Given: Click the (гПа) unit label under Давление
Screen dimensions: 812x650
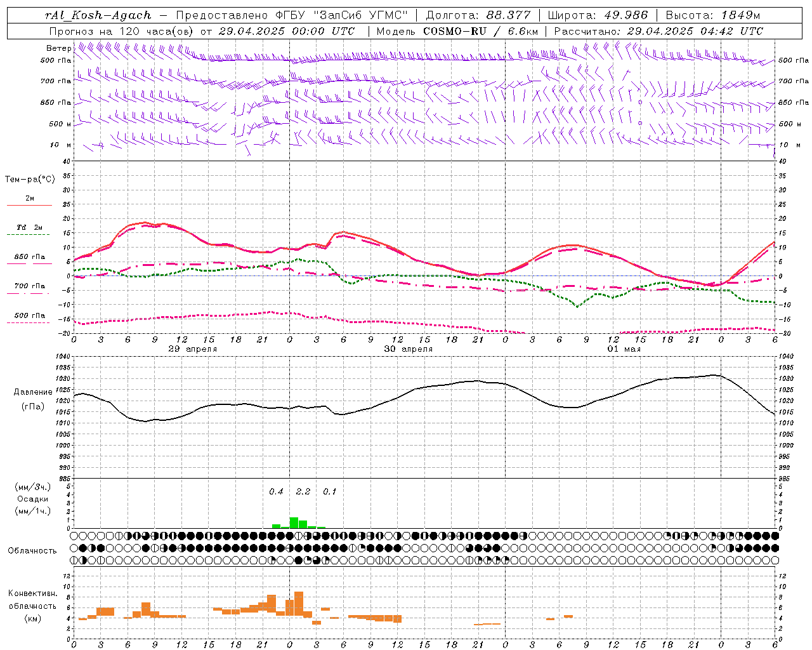Looking at the screenshot, I should tap(33, 407).
